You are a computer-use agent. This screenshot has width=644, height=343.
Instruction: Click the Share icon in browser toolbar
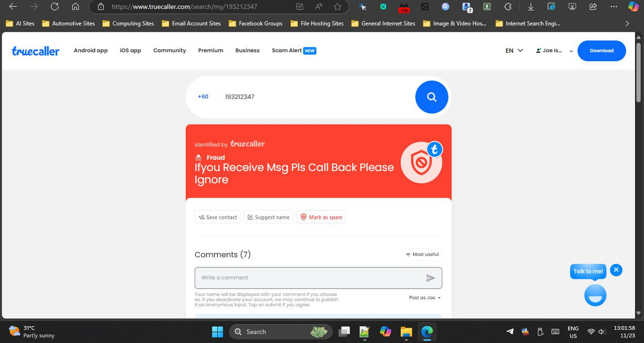(593, 7)
